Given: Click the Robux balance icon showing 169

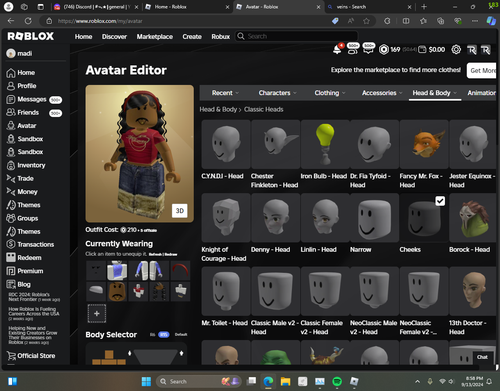Looking at the screenshot, I should (x=384, y=50).
